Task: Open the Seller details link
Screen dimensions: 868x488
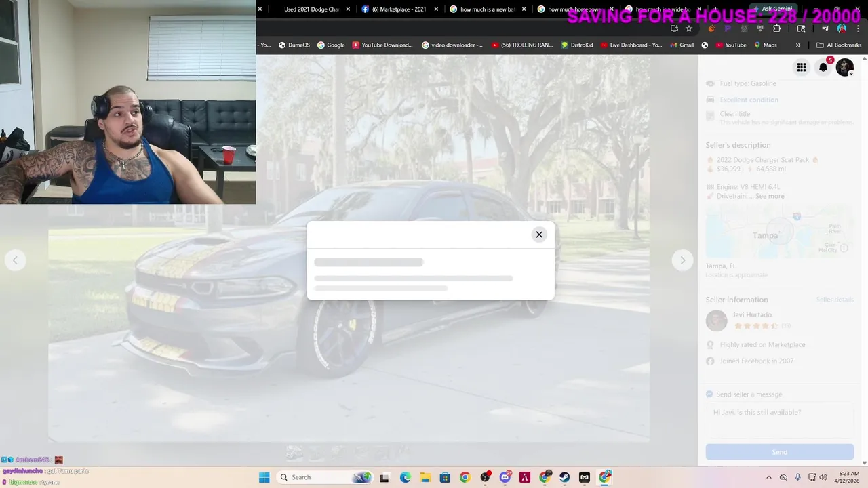Action: 835,300
